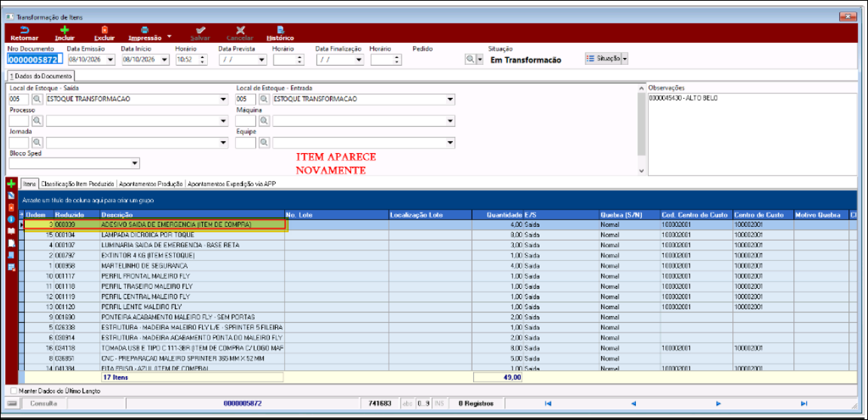
Task: Switch to Apontamentos Expedição via APP tab
Action: tap(231, 182)
